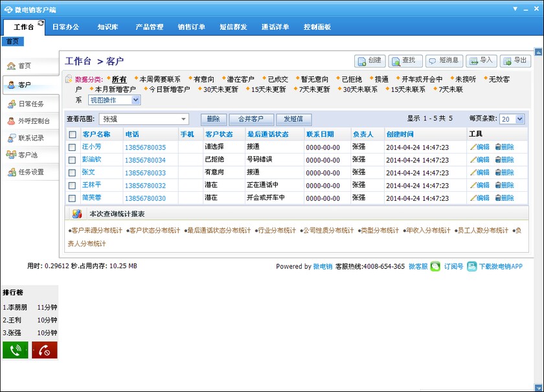Click the trash delete icon for 张文

point(498,172)
